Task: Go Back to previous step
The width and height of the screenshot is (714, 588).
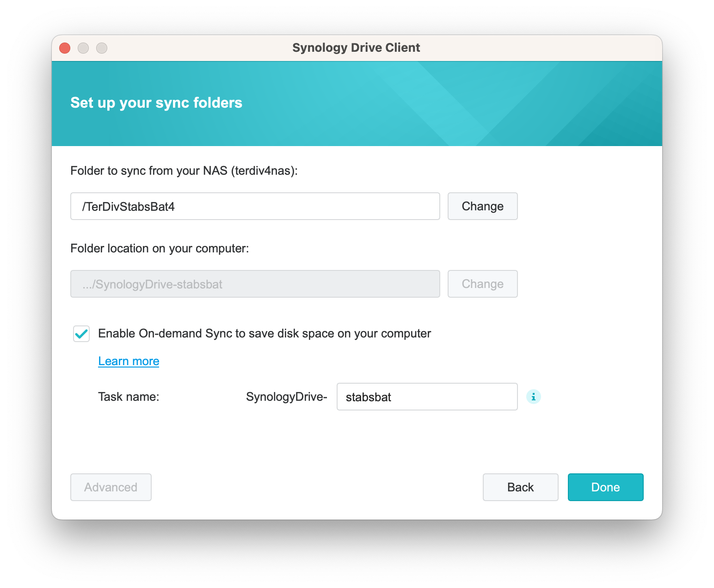Action: [x=520, y=487]
